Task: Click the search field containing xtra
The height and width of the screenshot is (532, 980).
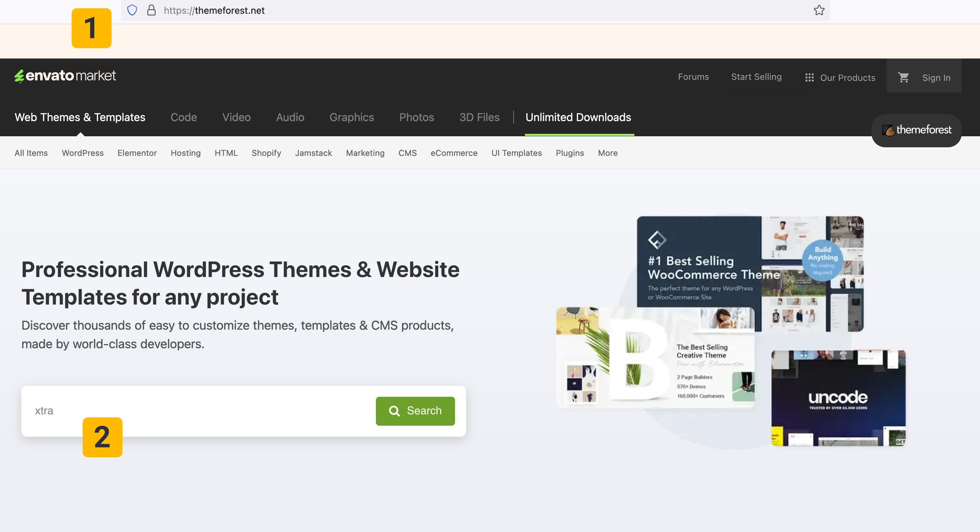Action: coord(198,411)
